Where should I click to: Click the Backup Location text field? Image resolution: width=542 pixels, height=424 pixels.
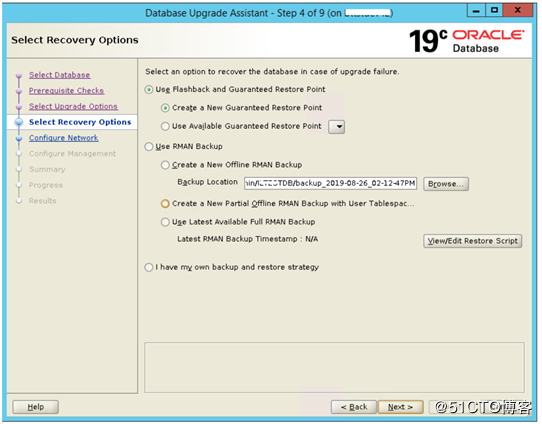pyautogui.click(x=330, y=183)
